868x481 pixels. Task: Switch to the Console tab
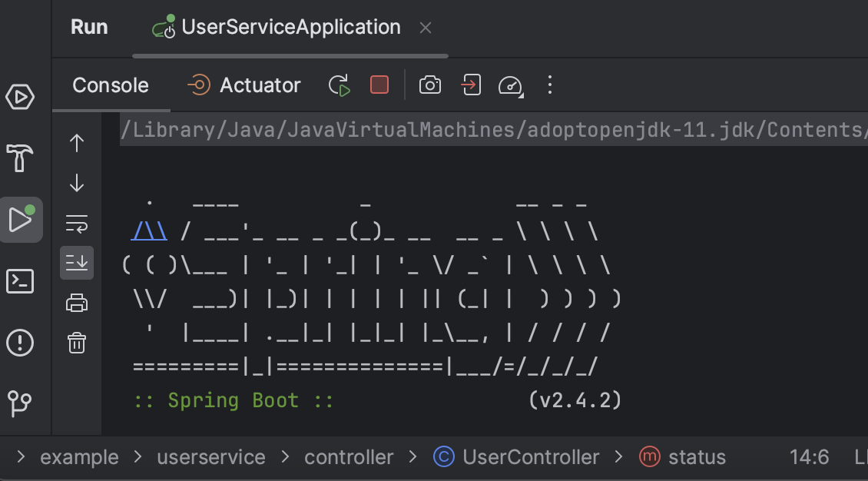(111, 85)
